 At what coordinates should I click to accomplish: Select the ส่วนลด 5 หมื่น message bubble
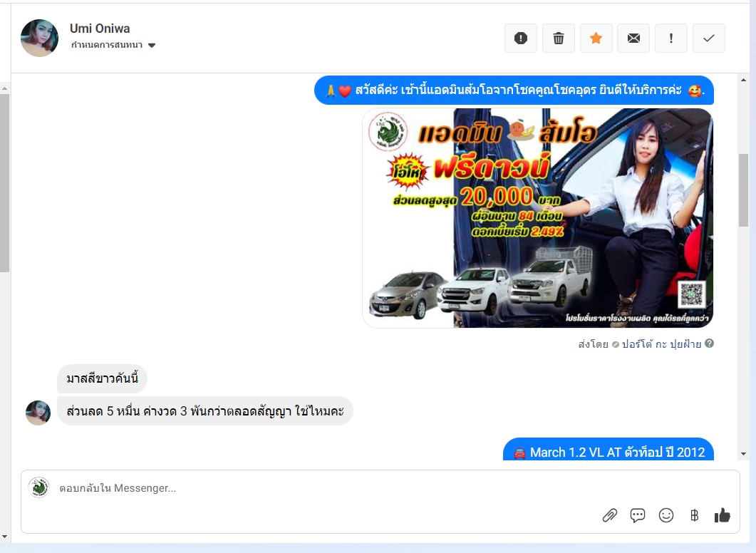click(205, 411)
